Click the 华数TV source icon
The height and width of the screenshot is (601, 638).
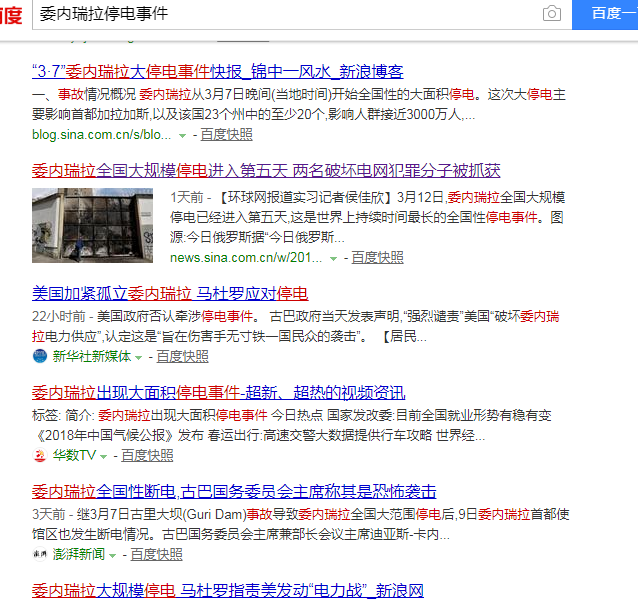tap(40, 455)
